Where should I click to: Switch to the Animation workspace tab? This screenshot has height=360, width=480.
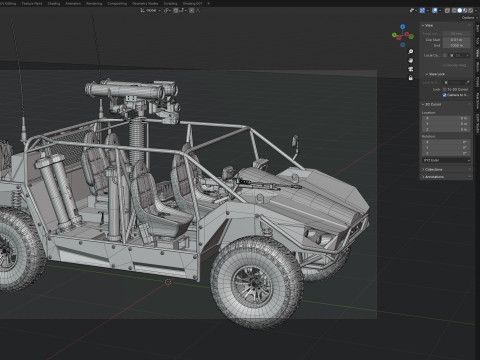point(73,3)
